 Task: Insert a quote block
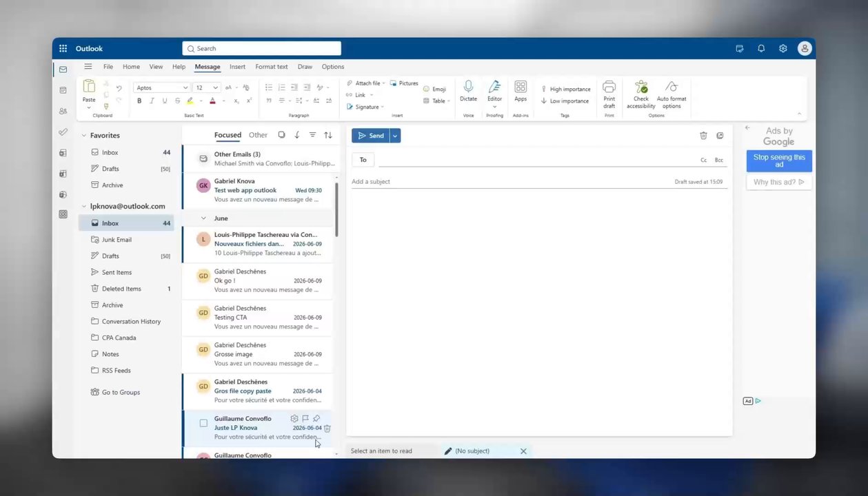click(x=269, y=101)
